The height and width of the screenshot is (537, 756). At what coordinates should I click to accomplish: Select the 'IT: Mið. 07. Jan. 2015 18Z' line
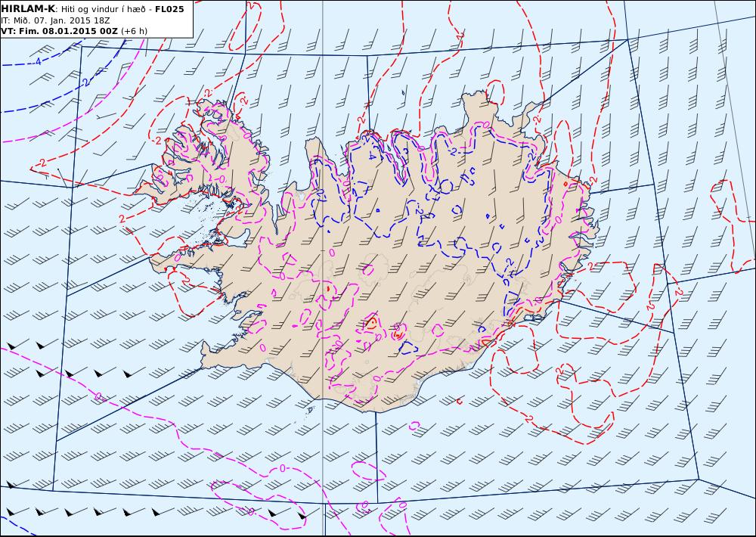pos(55,20)
